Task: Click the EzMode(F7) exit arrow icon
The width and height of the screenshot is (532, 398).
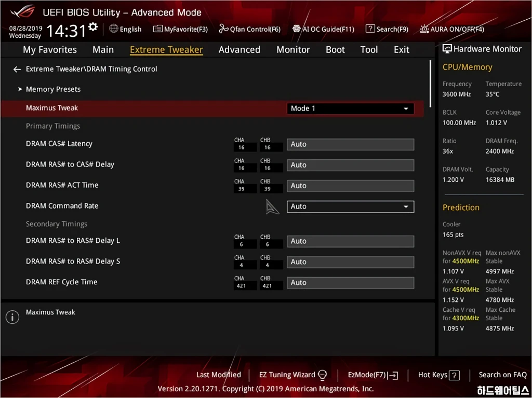Action: (x=394, y=375)
